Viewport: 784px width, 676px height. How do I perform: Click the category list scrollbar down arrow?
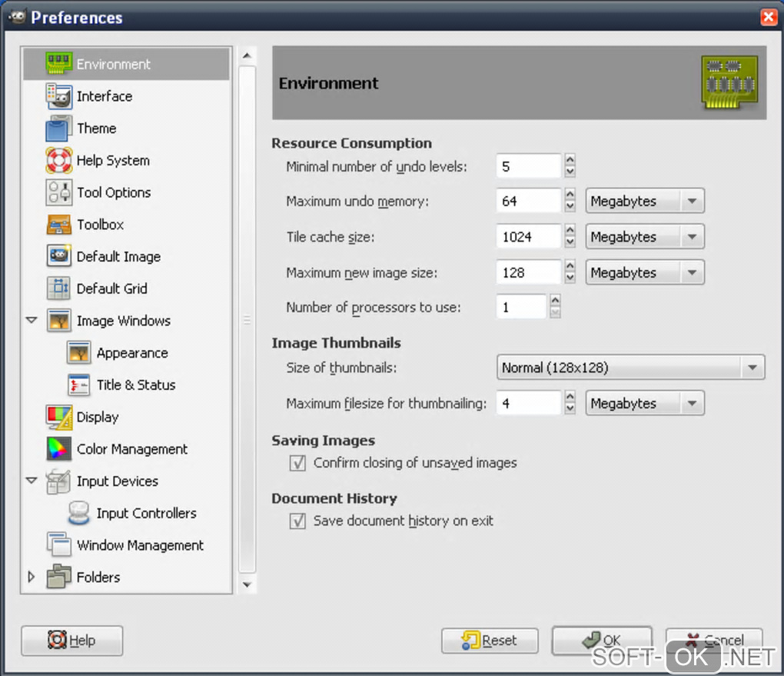(247, 584)
